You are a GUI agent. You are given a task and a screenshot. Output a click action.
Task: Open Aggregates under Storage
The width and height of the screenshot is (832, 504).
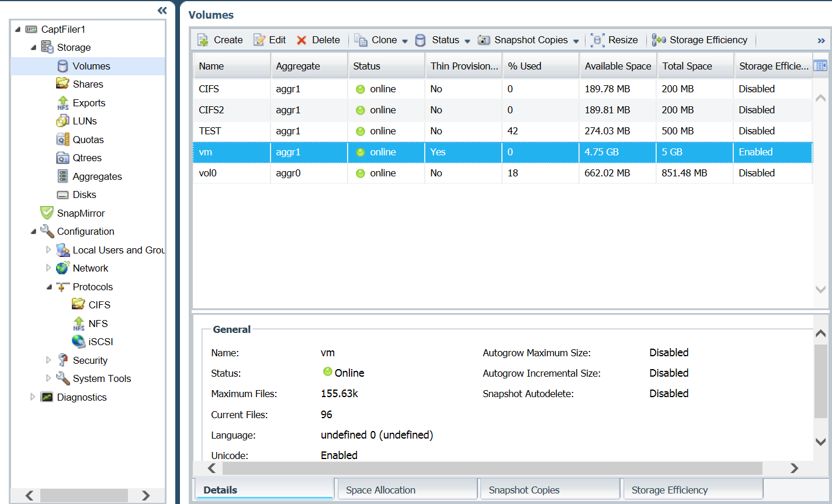[97, 176]
